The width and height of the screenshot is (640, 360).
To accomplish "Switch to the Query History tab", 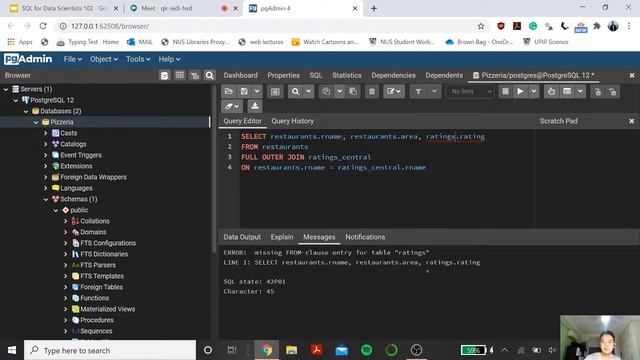I will (292, 121).
